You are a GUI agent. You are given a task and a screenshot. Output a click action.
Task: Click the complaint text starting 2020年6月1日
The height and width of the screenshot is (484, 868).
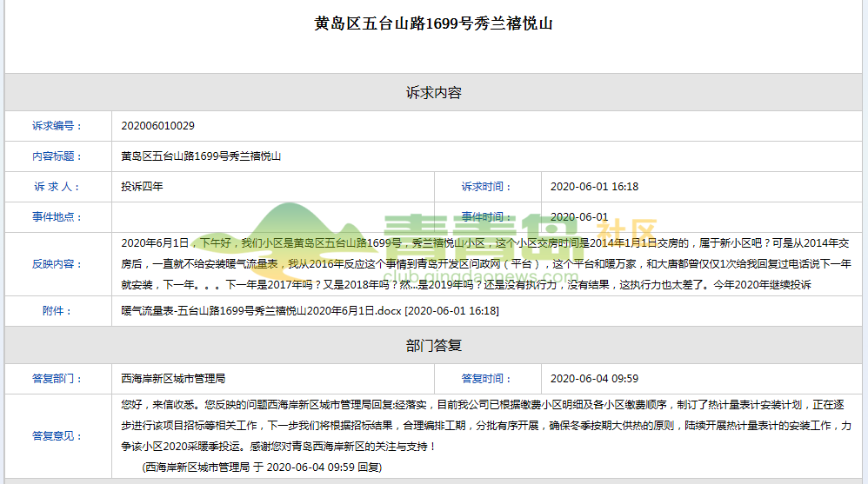pos(486,264)
